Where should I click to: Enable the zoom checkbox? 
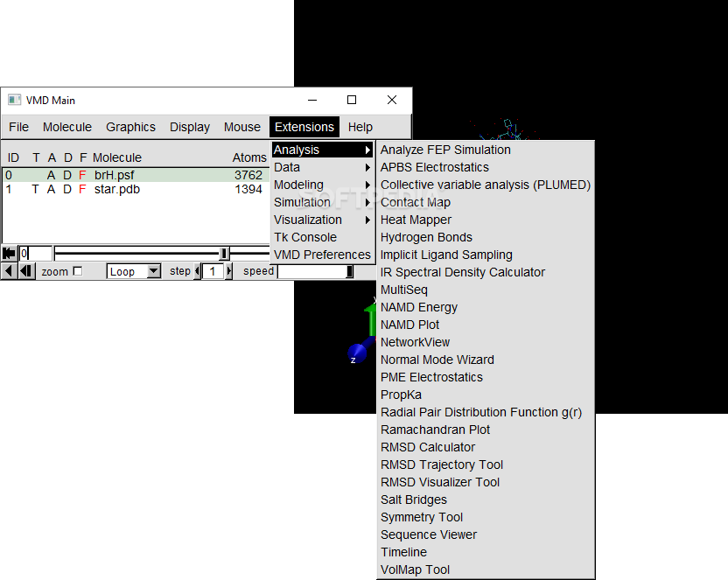(x=78, y=271)
